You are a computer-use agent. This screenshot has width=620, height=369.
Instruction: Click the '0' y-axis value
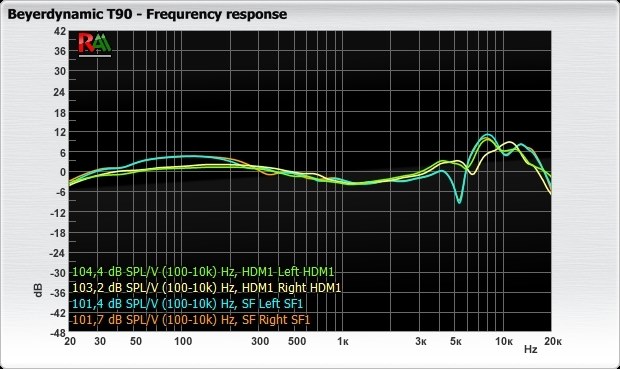(x=62, y=172)
